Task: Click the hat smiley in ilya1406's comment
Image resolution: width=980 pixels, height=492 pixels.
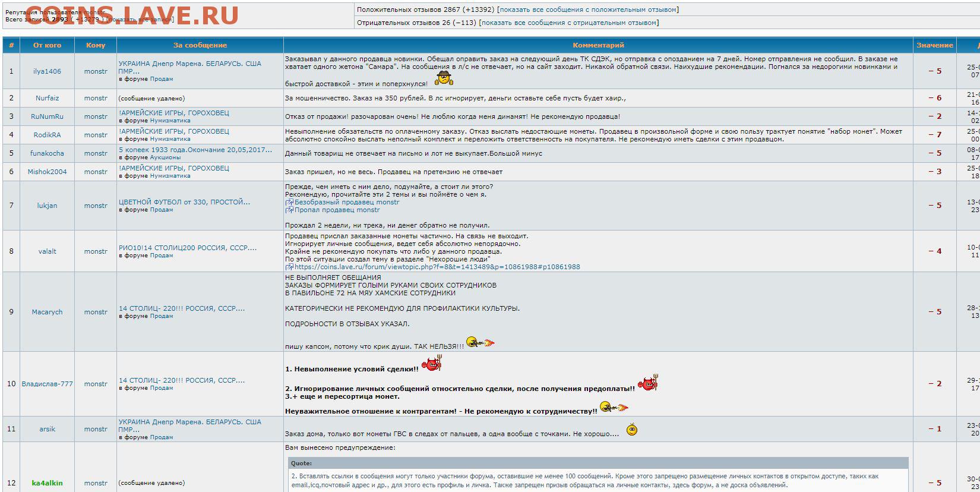Action: tap(444, 78)
